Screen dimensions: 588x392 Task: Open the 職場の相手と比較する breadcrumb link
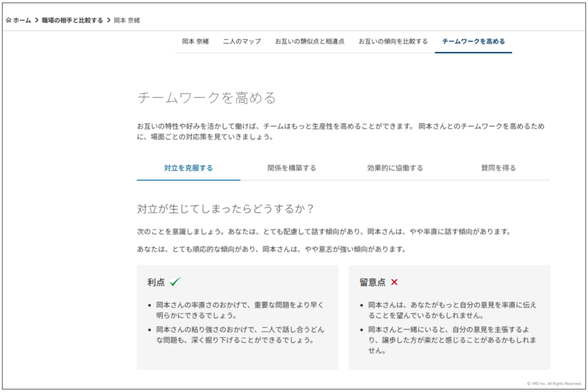72,20
